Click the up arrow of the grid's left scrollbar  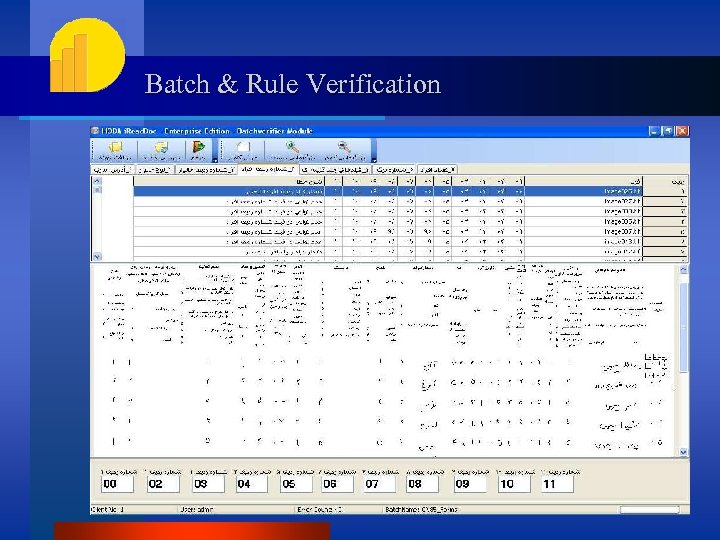(x=97, y=181)
